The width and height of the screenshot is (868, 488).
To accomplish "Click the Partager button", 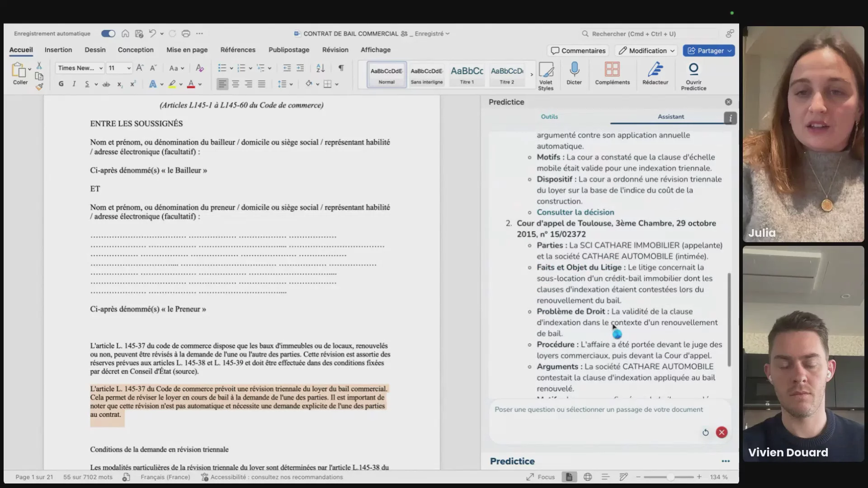I will click(708, 51).
